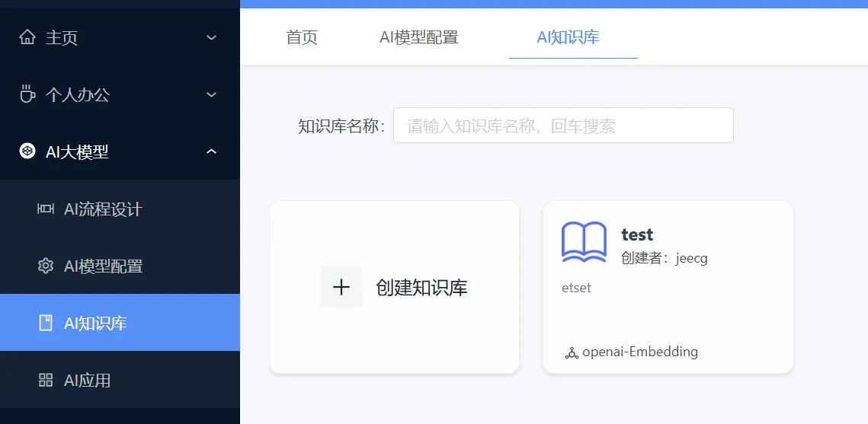Image resolution: width=868 pixels, height=424 pixels.
Task: Click the AI流程设计 flow icon
Action: tap(46, 209)
